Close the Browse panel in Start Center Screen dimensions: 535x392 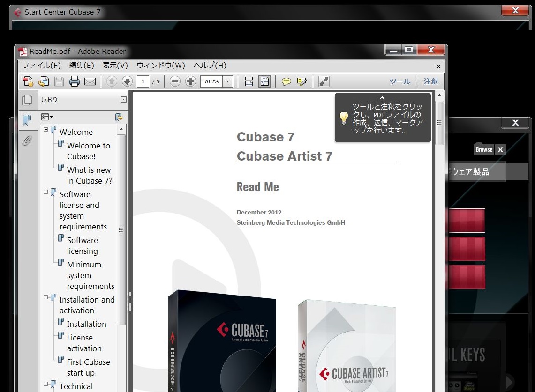500,149
